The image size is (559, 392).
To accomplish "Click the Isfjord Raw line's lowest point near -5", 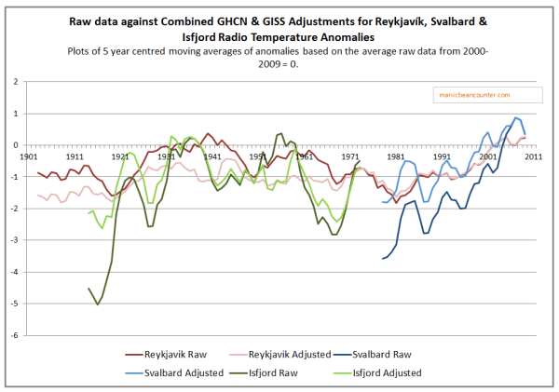I will tap(98, 304).
